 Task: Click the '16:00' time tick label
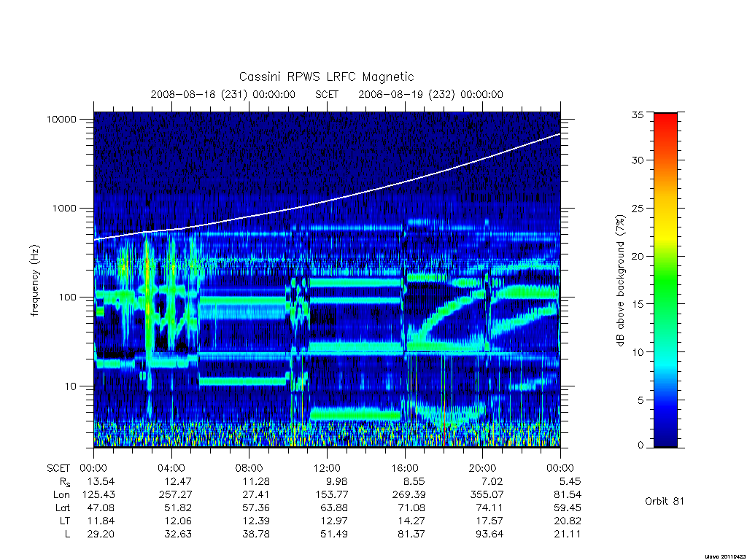coord(405,468)
